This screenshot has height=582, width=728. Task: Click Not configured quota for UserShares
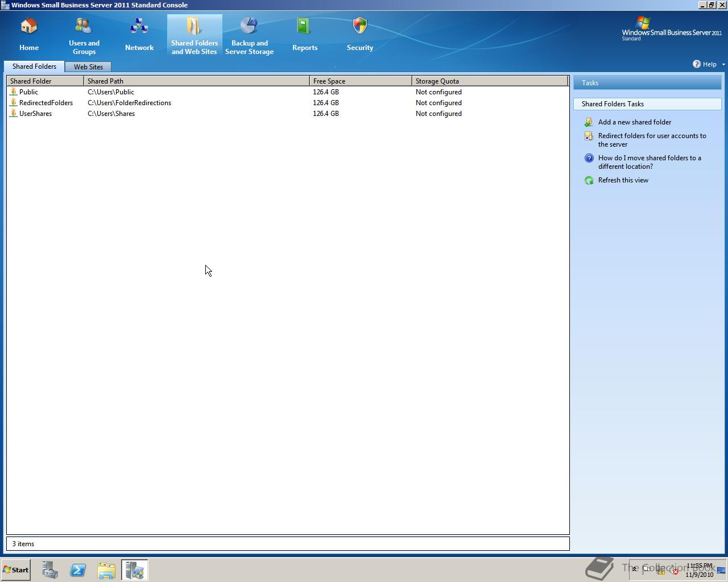pos(439,114)
